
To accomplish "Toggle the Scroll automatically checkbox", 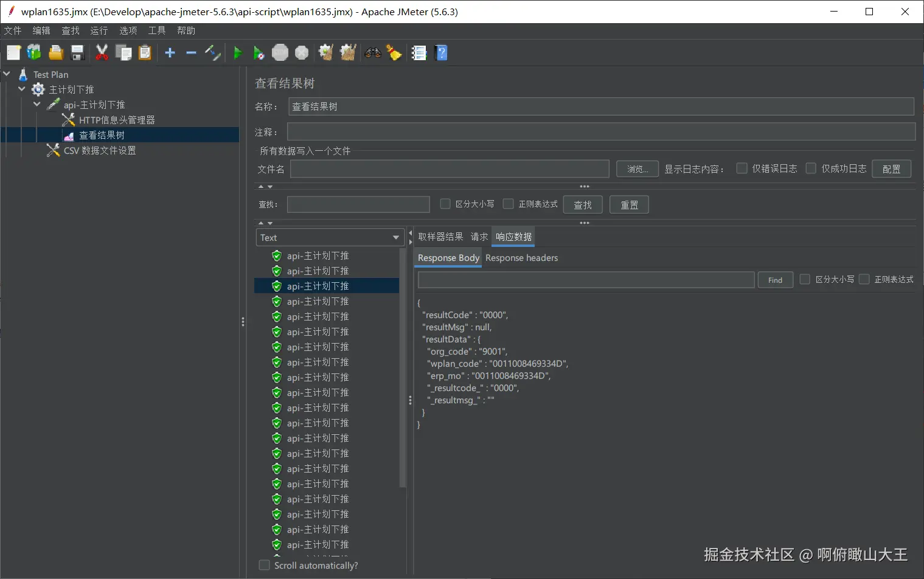I will (x=265, y=565).
